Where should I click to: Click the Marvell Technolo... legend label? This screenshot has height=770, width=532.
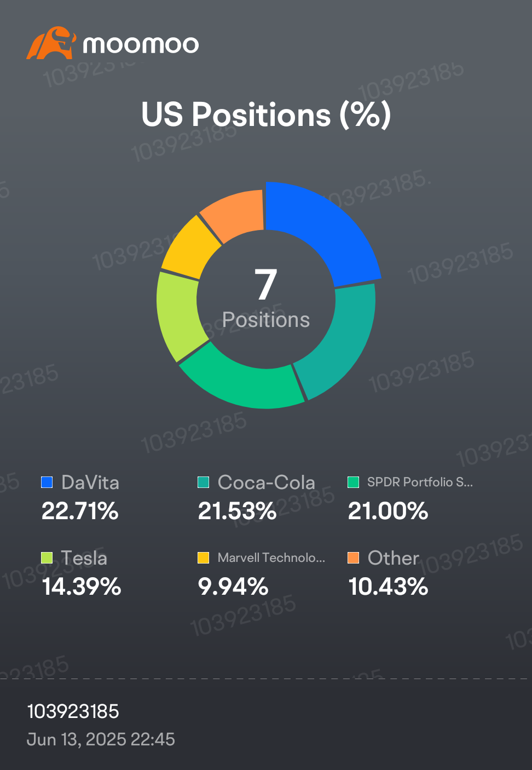coord(271,558)
